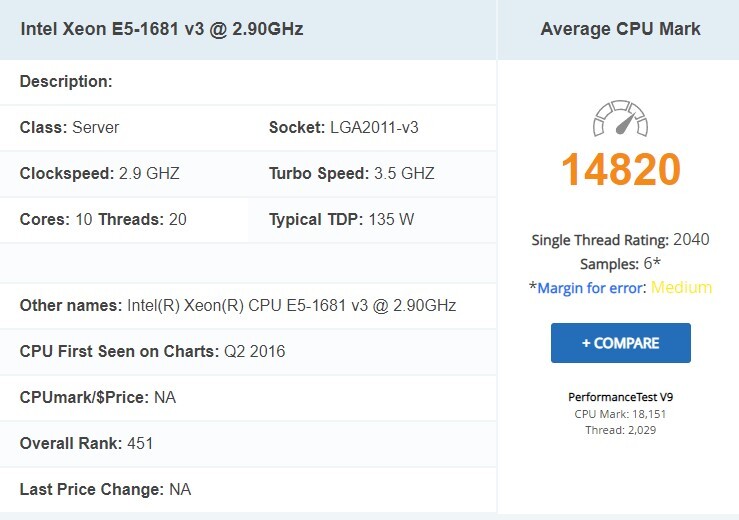Screen dimensions: 739x520
Task: Select the Turbo Speed 3.5 GHZ value
Action: [x=351, y=173]
